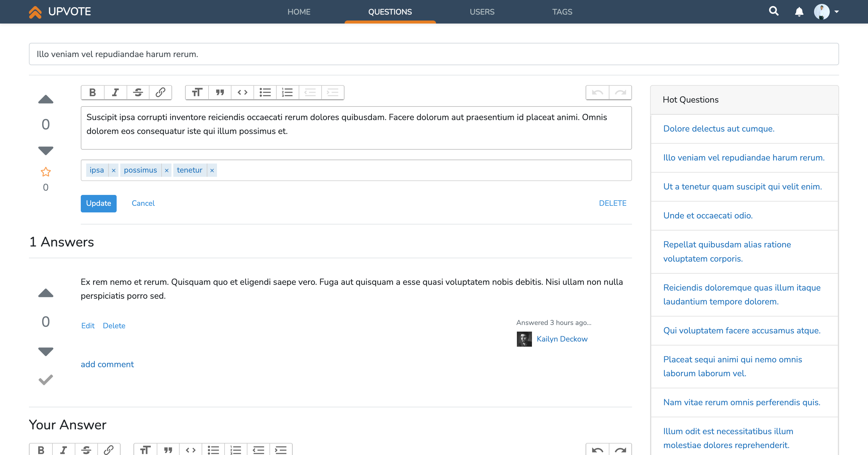
Task: Insert link using question editor toolbar
Action: click(160, 92)
